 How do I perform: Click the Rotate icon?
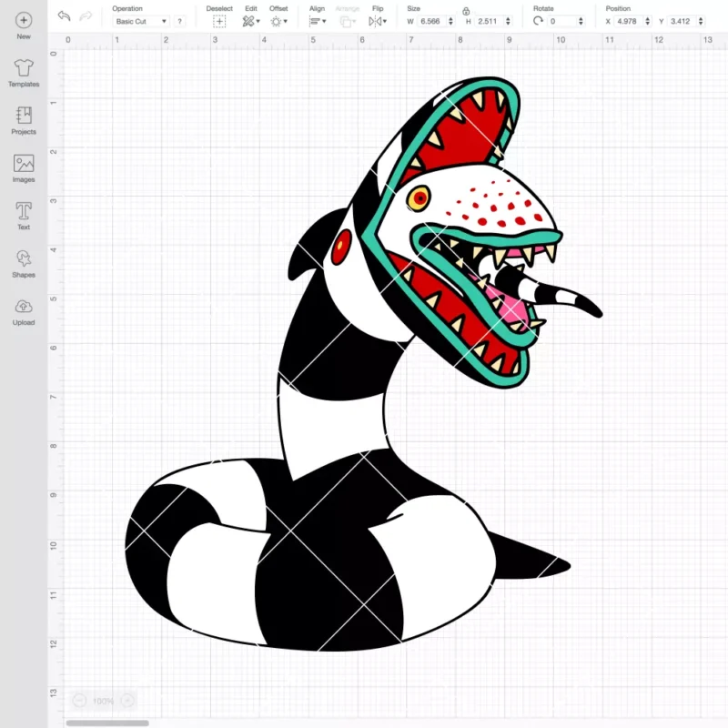[x=538, y=21]
